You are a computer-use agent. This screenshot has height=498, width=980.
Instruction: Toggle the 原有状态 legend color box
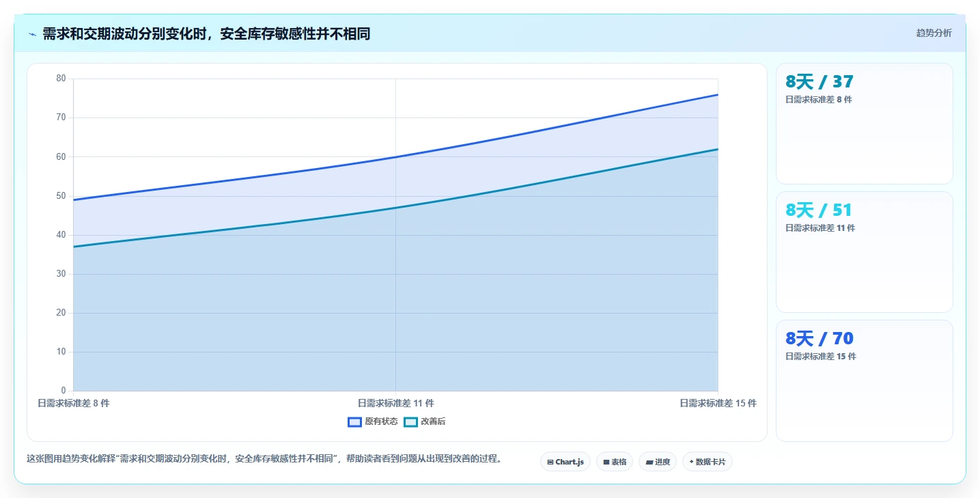[354, 422]
